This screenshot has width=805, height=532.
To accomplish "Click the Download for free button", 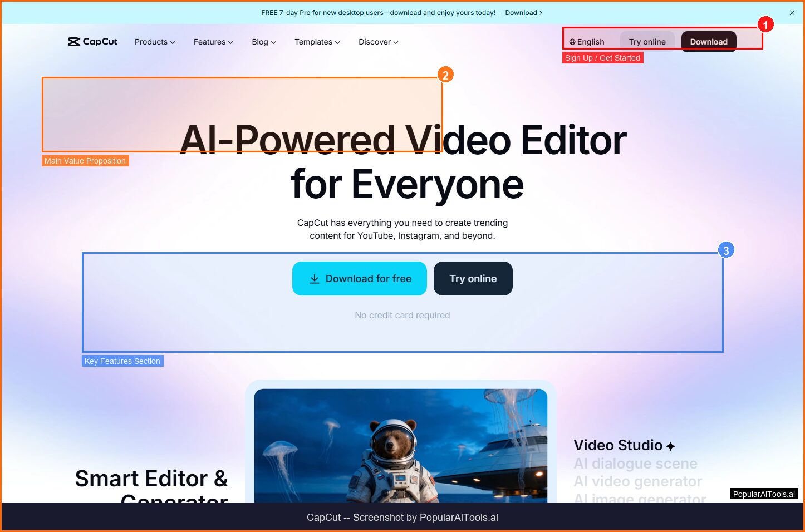I will click(x=359, y=278).
